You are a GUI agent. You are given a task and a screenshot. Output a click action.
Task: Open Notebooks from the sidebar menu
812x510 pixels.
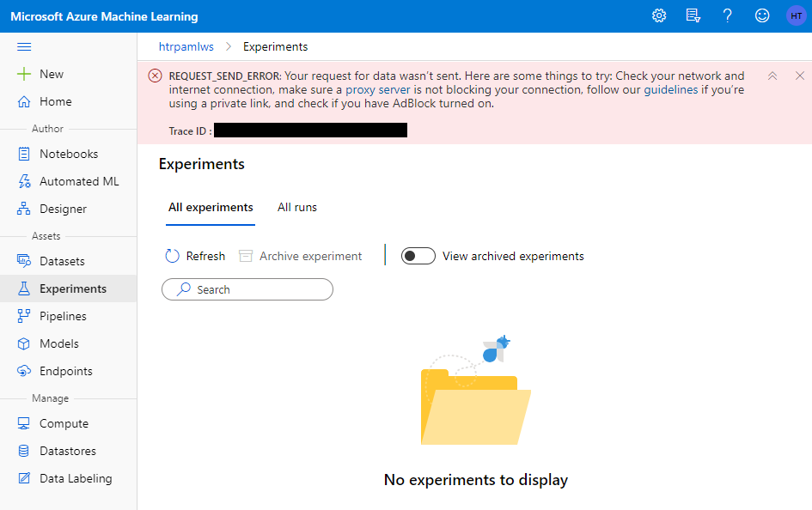tap(69, 154)
